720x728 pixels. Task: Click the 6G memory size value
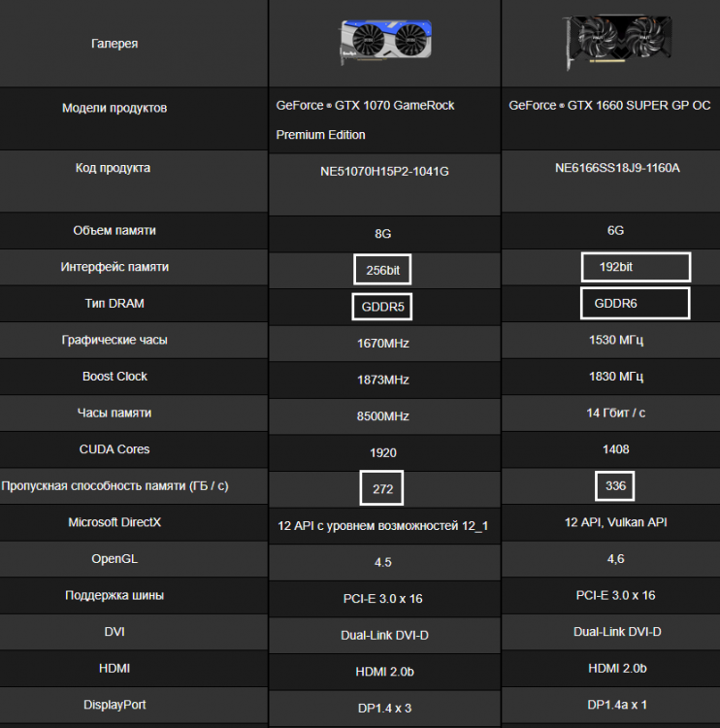(615, 230)
